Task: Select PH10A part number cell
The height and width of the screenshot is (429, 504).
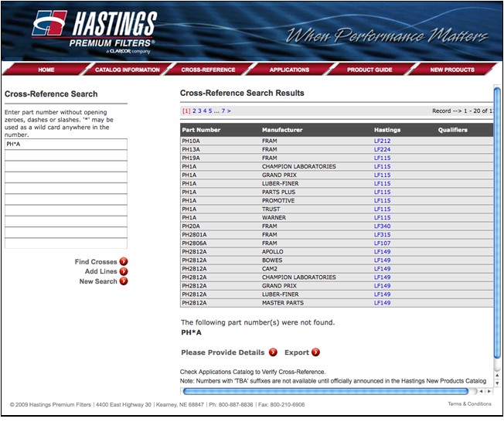Action: tap(191, 141)
